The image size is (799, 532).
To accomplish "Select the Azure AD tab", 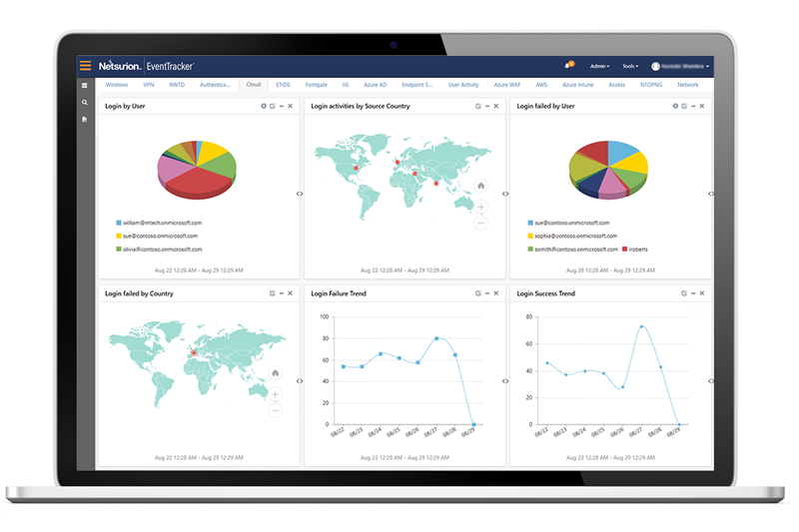I will click(x=376, y=85).
